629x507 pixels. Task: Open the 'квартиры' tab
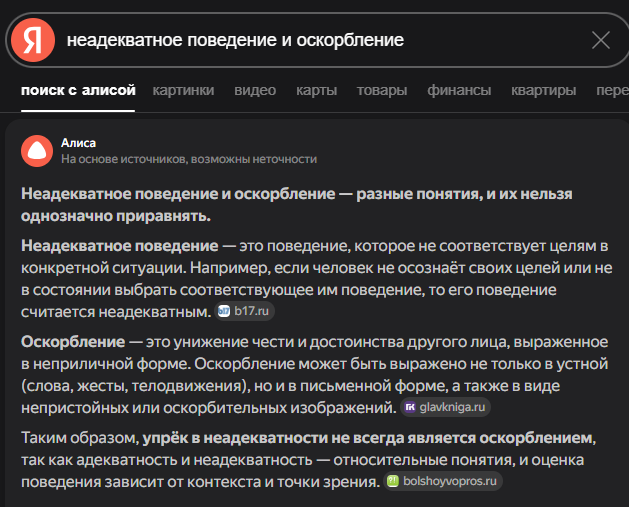coord(544,90)
